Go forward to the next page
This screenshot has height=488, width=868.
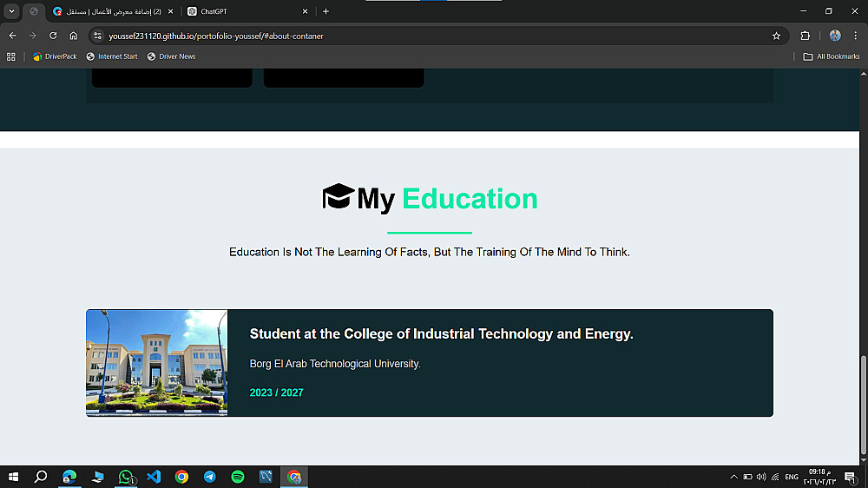[x=33, y=36]
